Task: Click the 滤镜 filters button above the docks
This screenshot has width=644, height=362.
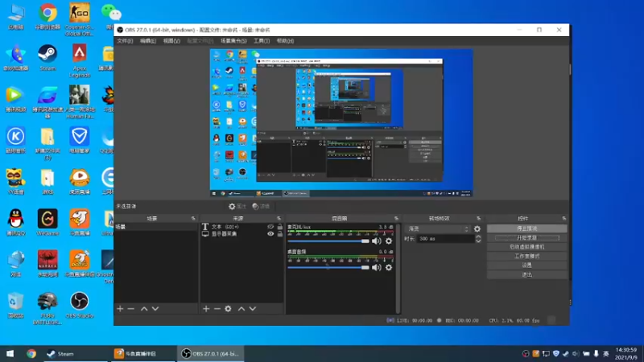Action: 261,207
